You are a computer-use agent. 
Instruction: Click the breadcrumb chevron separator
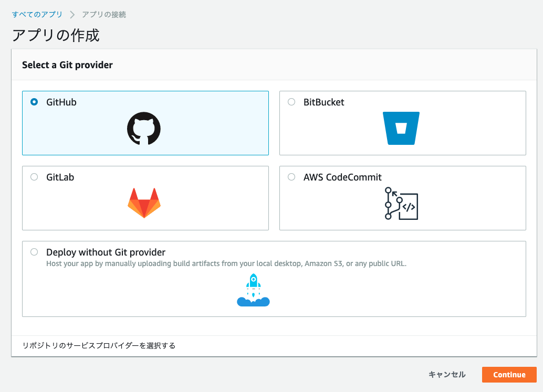(x=72, y=15)
